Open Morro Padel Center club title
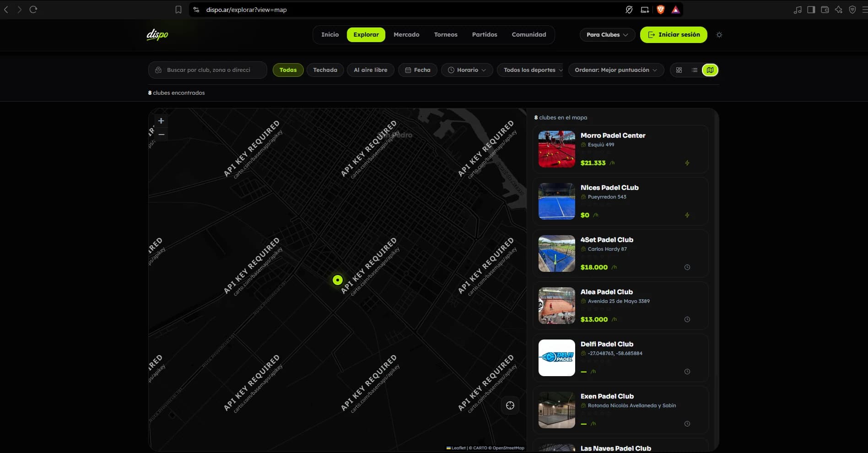868x453 pixels. click(x=613, y=135)
